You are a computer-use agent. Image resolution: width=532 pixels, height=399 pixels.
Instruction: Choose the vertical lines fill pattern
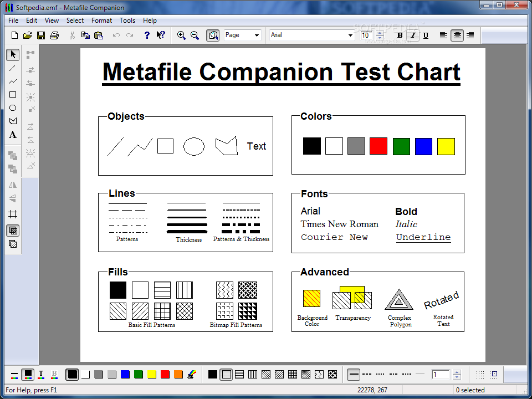click(x=253, y=374)
